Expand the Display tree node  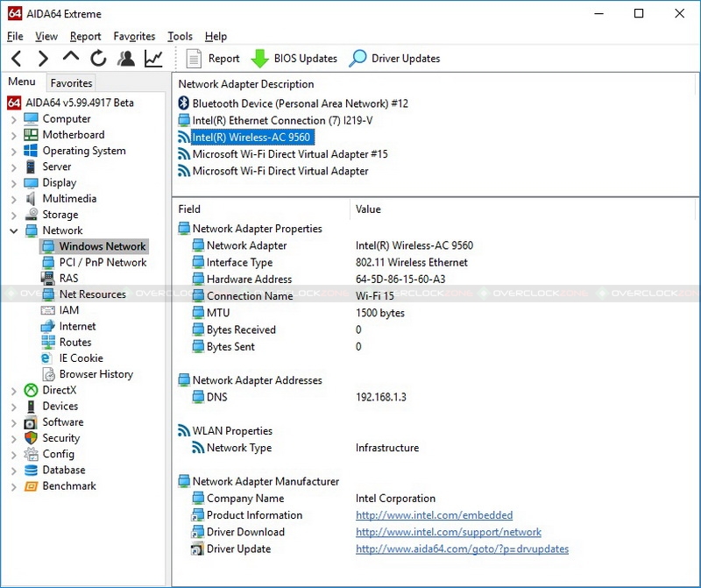(x=14, y=183)
